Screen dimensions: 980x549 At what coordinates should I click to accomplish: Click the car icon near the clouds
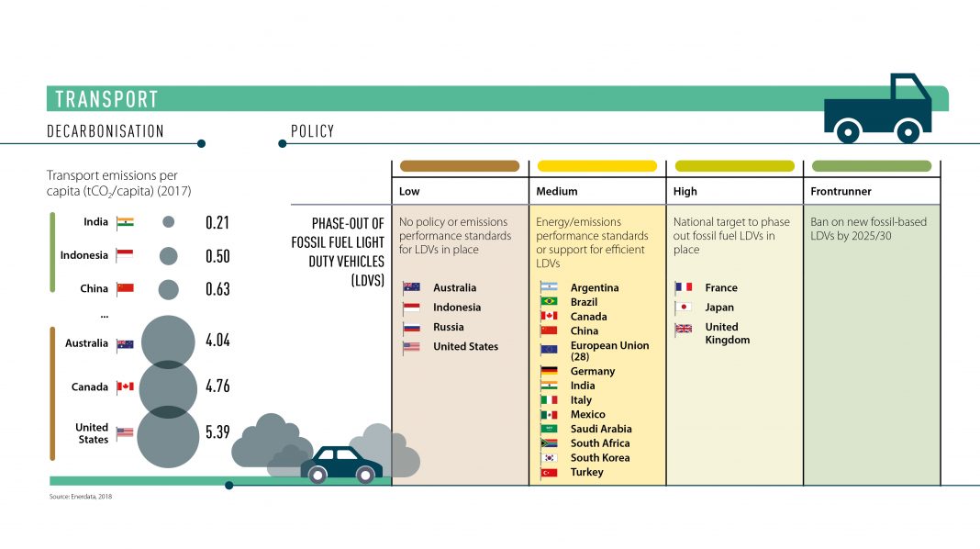pos(341,465)
